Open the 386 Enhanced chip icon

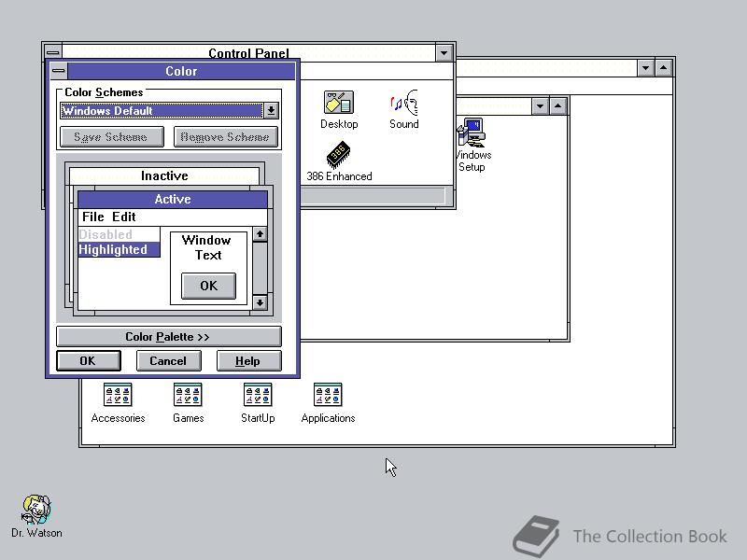tap(339, 161)
